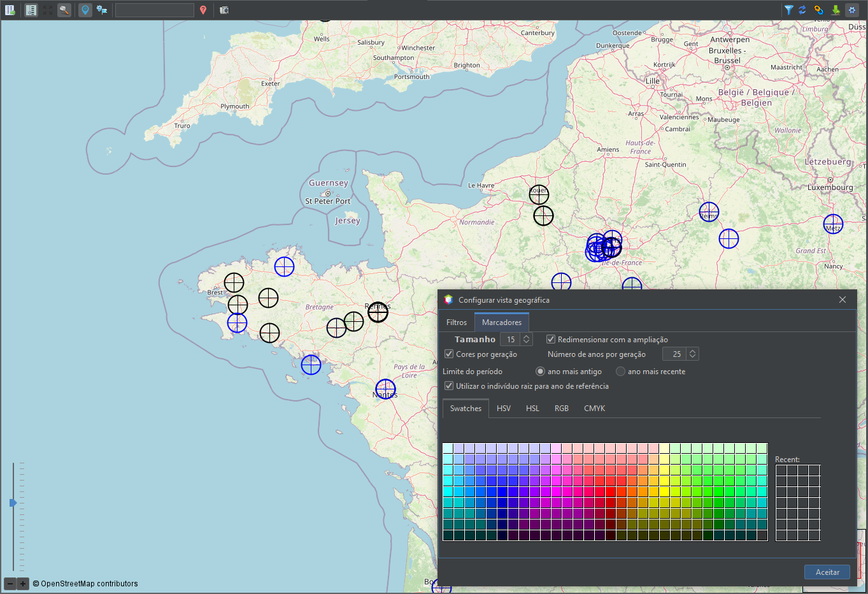The width and height of the screenshot is (868, 594).
Task: Select the magnifier zoom tool
Action: click(64, 10)
